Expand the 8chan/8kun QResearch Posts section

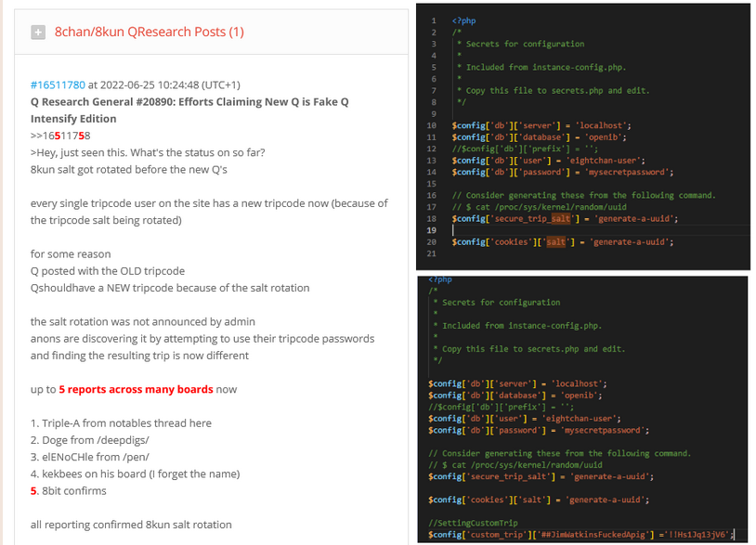pyautogui.click(x=38, y=32)
